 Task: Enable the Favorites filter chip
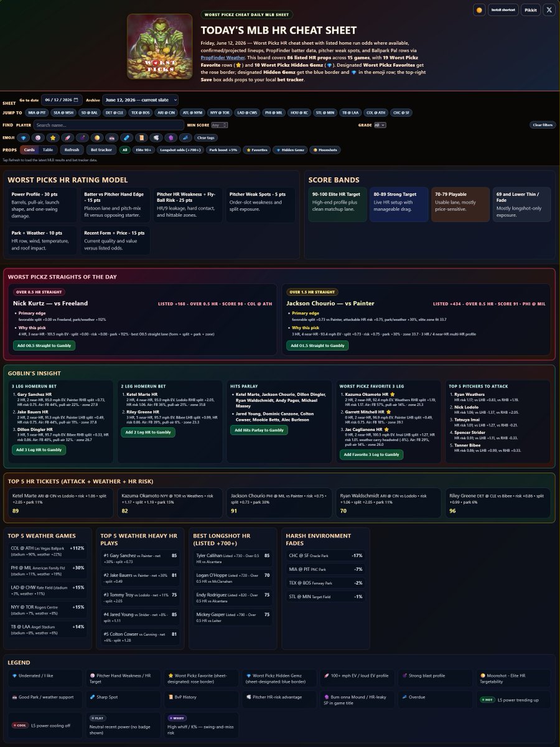[257, 150]
